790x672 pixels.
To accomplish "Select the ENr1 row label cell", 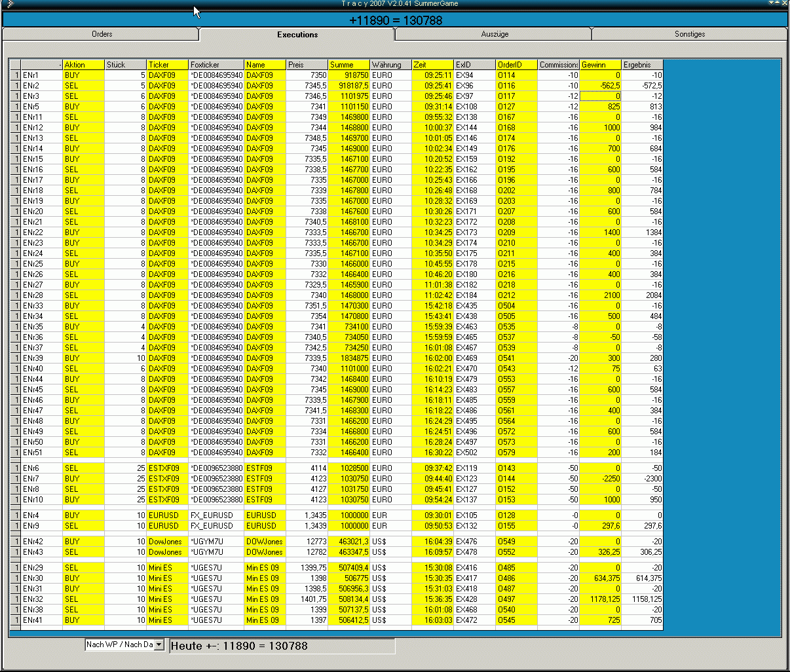I will pos(41,75).
